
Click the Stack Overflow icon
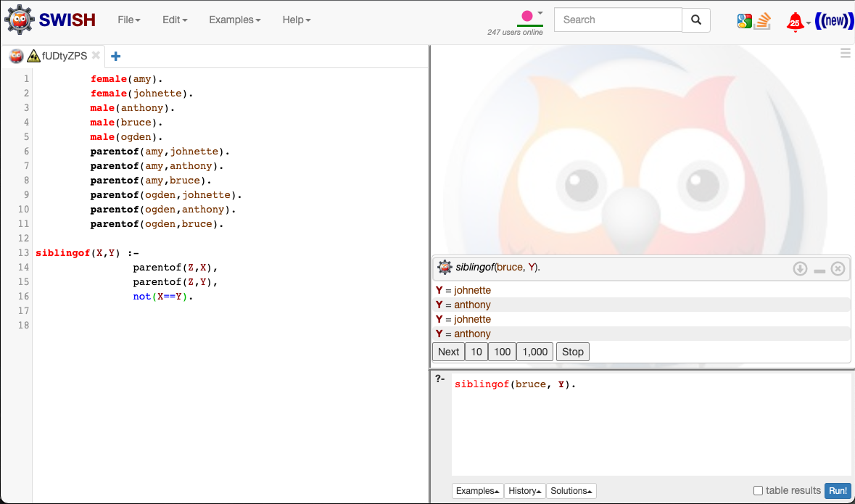pyautogui.click(x=762, y=21)
